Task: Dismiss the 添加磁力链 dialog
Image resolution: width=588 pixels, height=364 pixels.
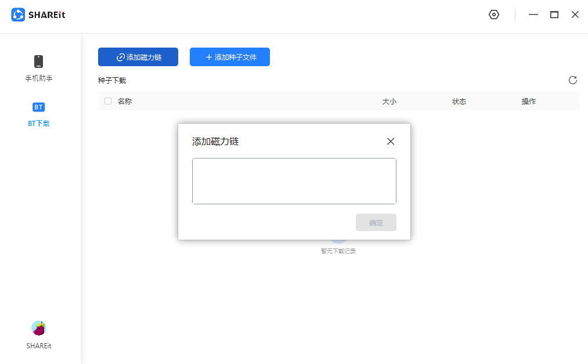Action: 390,141
